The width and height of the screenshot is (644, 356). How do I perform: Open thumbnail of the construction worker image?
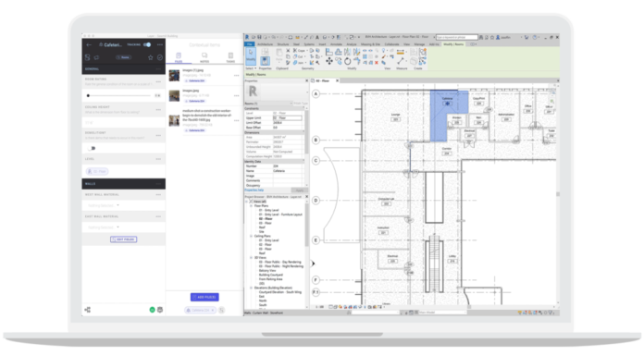(174, 120)
